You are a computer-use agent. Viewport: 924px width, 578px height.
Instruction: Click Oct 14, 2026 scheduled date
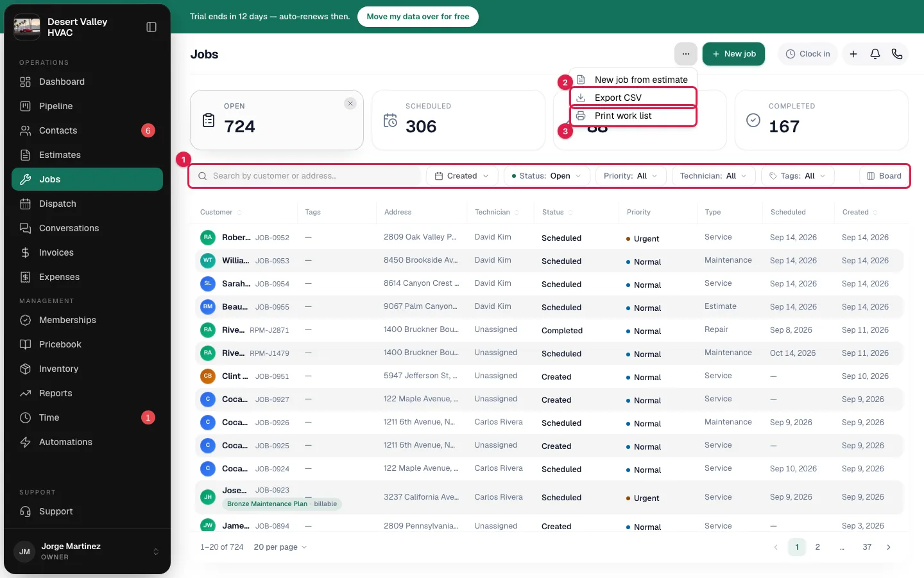(792, 353)
